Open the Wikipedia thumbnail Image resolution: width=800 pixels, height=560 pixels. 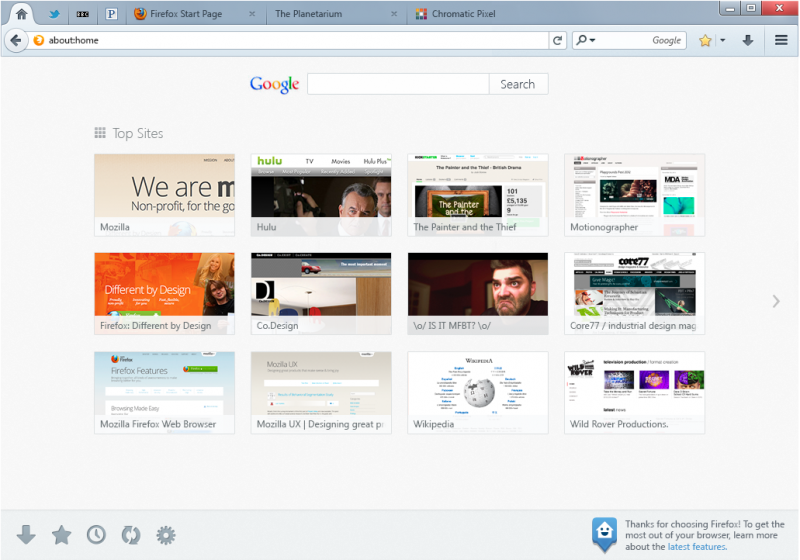[x=478, y=392]
